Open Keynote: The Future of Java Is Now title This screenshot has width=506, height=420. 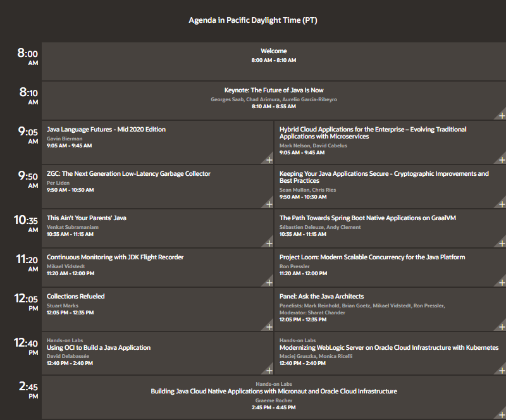click(x=273, y=90)
